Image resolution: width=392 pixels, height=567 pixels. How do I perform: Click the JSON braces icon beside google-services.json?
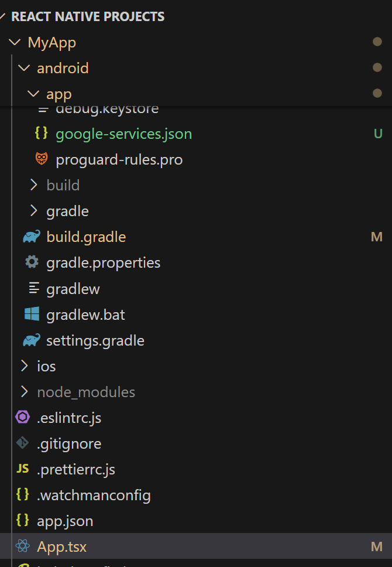[41, 133]
